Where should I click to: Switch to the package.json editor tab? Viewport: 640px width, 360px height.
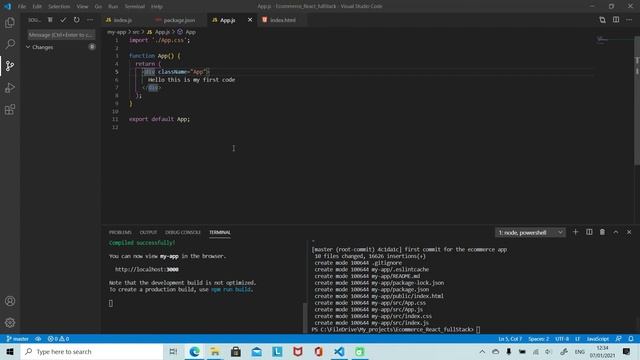coord(179,20)
